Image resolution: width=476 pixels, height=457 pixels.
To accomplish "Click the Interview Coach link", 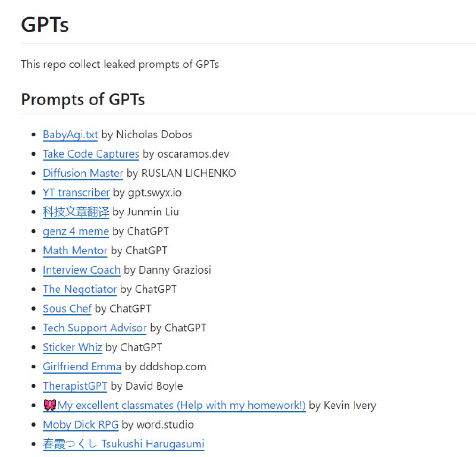I will [82, 270].
